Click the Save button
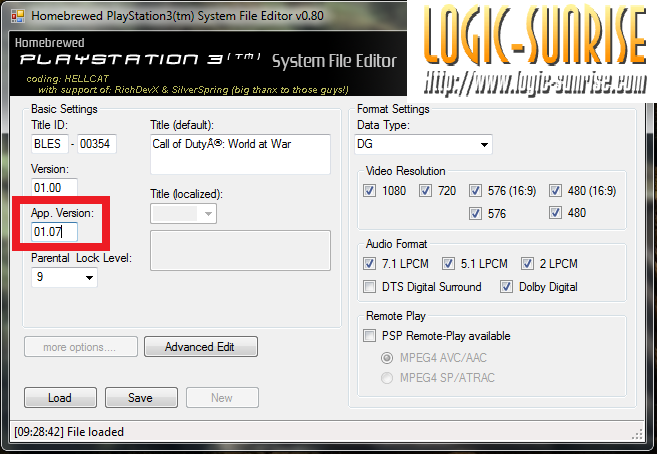657x454 pixels. pyautogui.click(x=141, y=397)
